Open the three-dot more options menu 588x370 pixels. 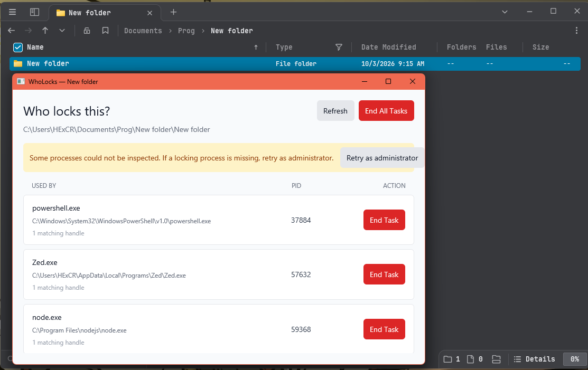pyautogui.click(x=577, y=31)
